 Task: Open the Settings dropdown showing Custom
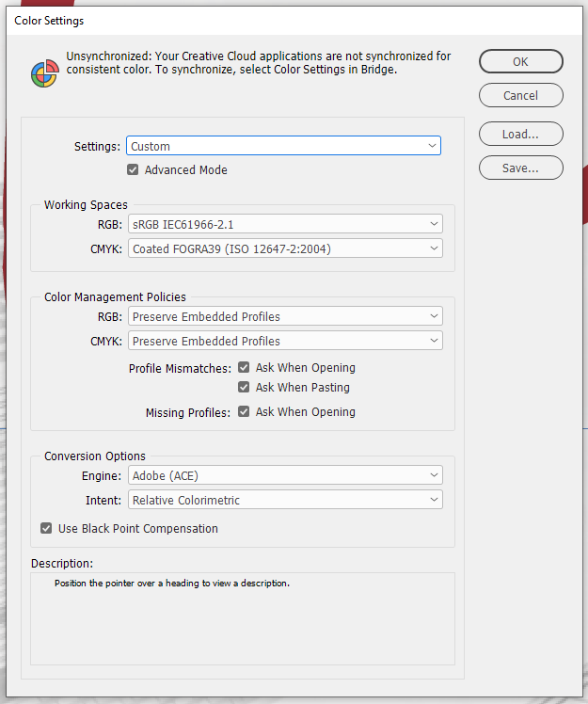coord(284,146)
